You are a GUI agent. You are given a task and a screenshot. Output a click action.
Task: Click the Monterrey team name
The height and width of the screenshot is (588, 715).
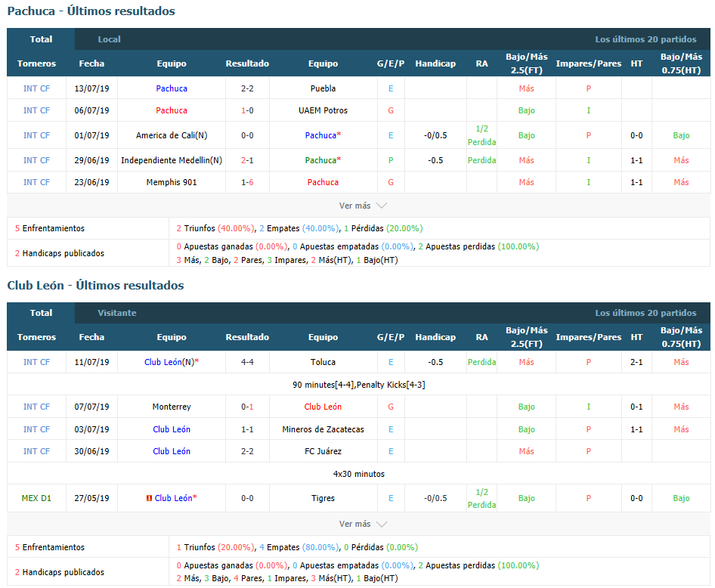coord(172,407)
